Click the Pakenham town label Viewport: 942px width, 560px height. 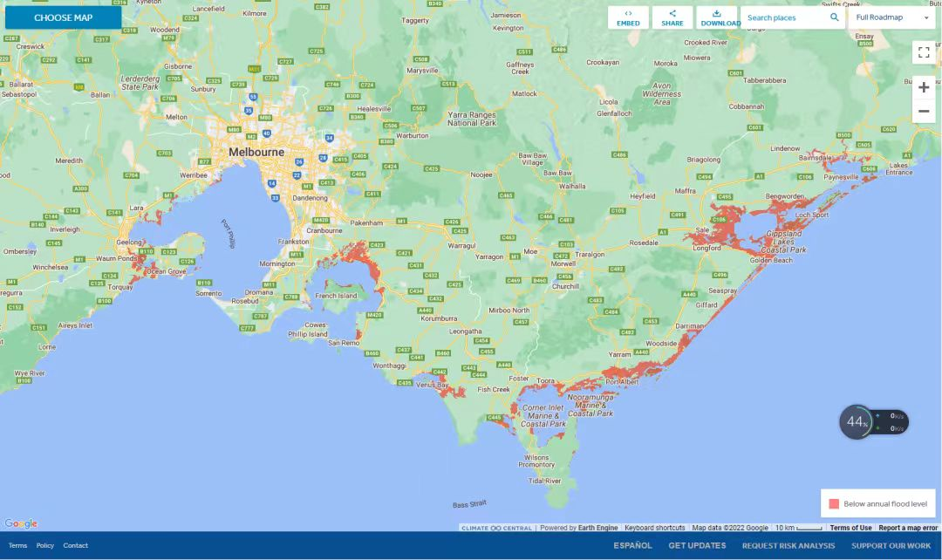click(x=366, y=223)
